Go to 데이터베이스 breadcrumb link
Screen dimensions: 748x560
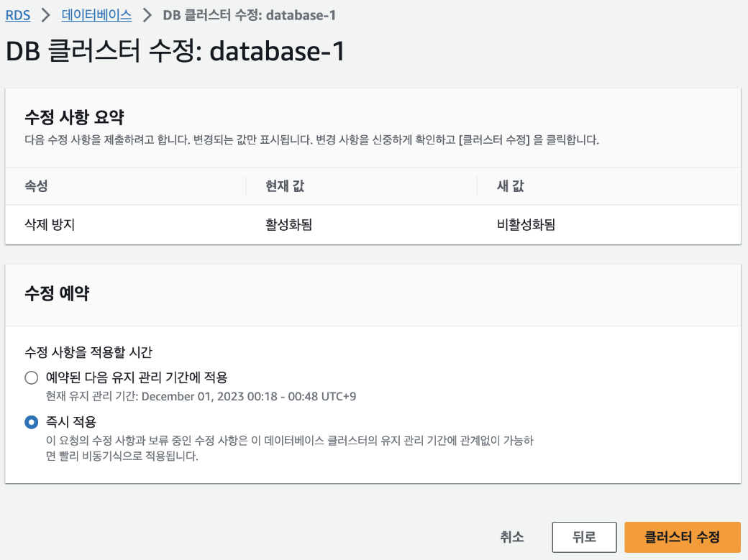point(96,15)
